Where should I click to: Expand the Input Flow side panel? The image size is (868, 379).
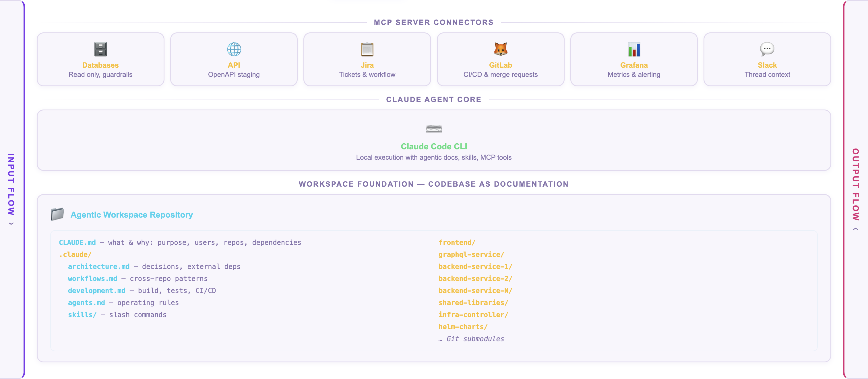pos(11,189)
